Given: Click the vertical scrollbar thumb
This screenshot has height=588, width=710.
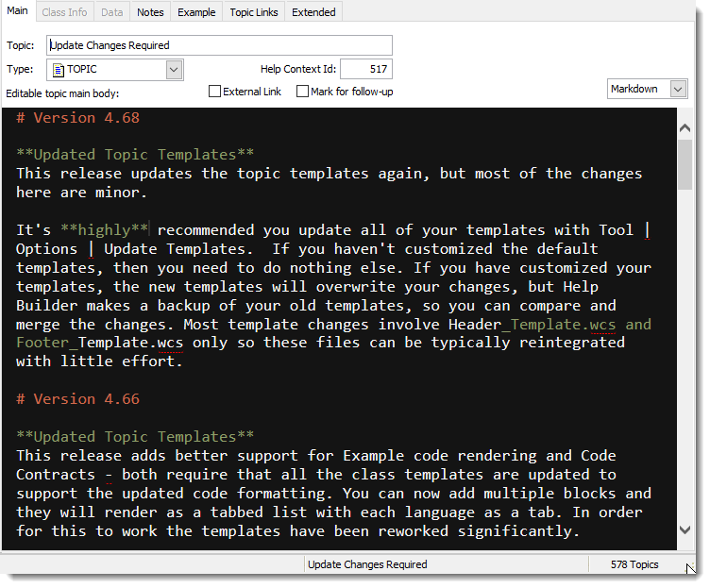Looking at the screenshot, I should pyautogui.click(x=685, y=165).
